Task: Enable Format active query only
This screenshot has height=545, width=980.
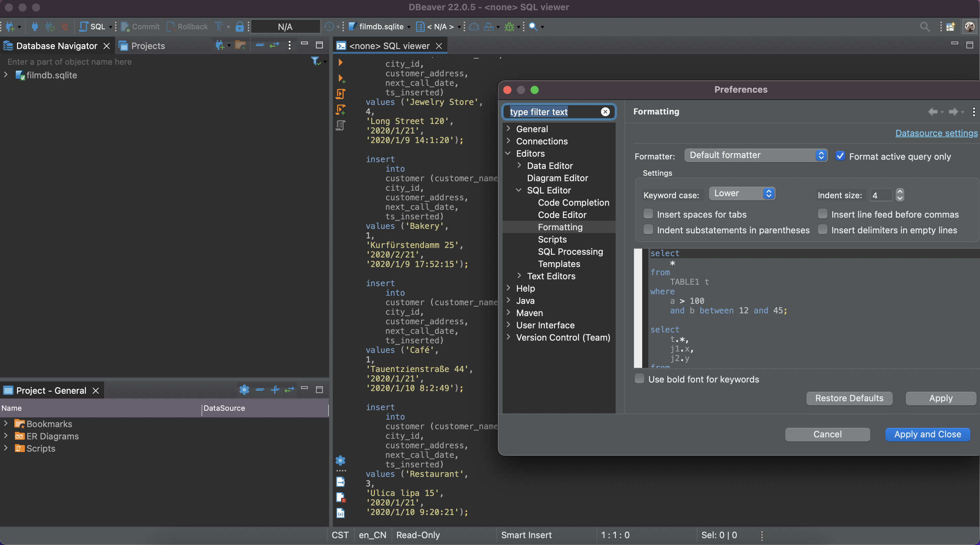Action: pos(841,156)
